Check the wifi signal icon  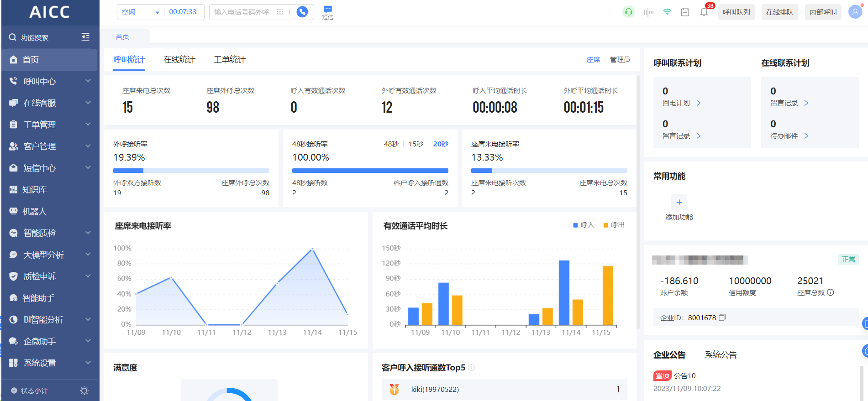[x=667, y=12]
